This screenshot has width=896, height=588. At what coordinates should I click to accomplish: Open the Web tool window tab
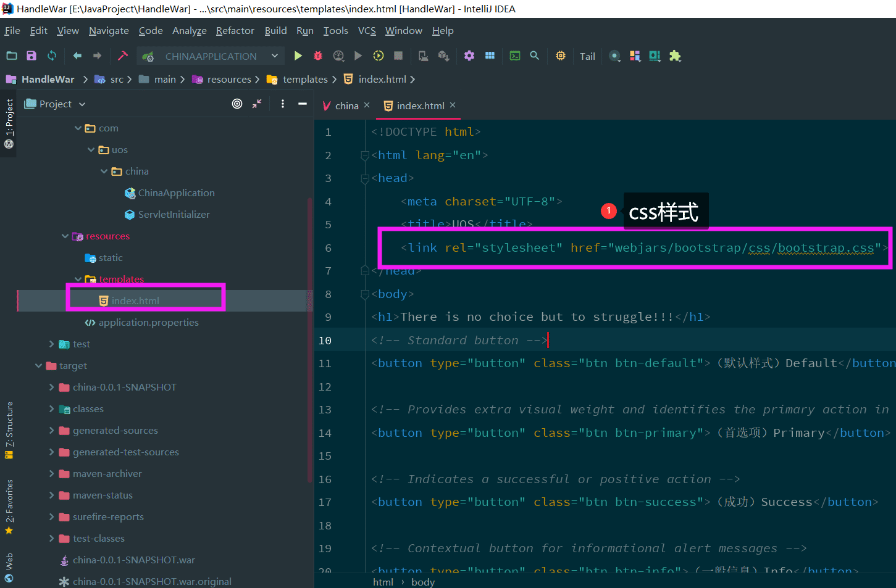point(9,567)
